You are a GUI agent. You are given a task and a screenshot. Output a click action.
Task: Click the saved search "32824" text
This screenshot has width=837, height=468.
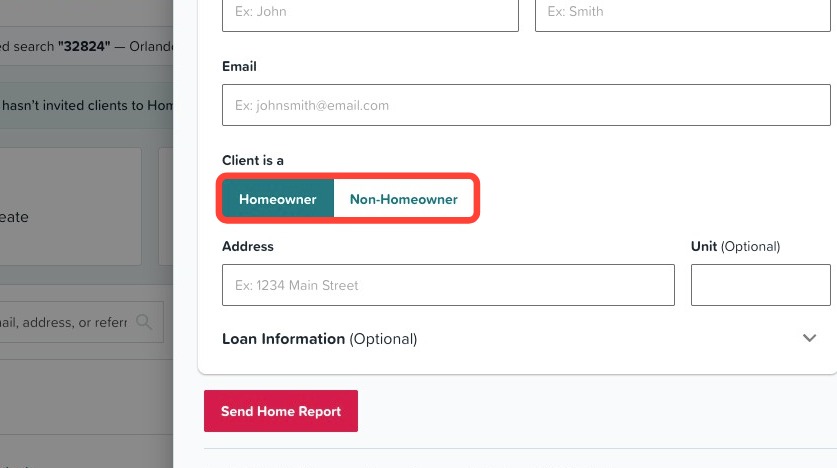click(x=85, y=46)
